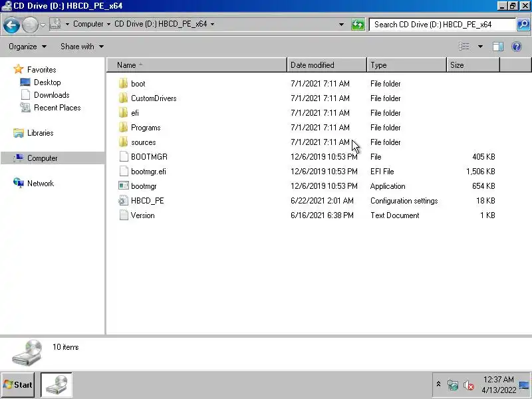Select the Version text document icon
The width and height of the screenshot is (532, 399).
point(124,215)
